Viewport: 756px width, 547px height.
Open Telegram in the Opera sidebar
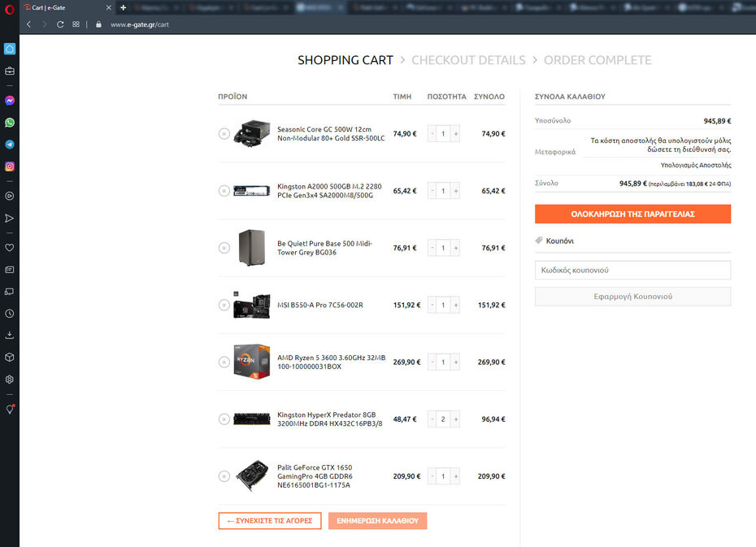click(10, 145)
